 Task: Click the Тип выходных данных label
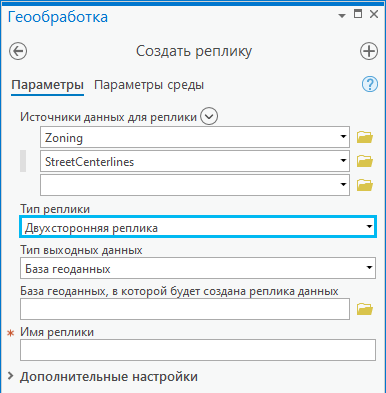81,250
